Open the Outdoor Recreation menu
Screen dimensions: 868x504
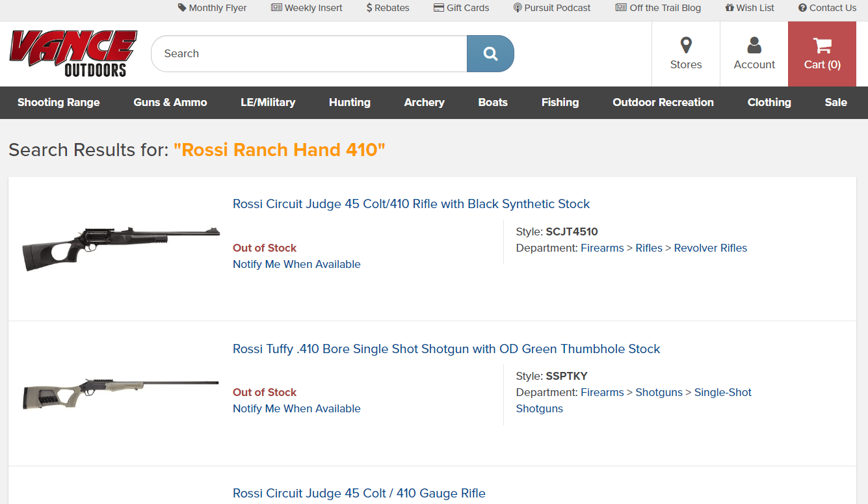[x=663, y=102]
